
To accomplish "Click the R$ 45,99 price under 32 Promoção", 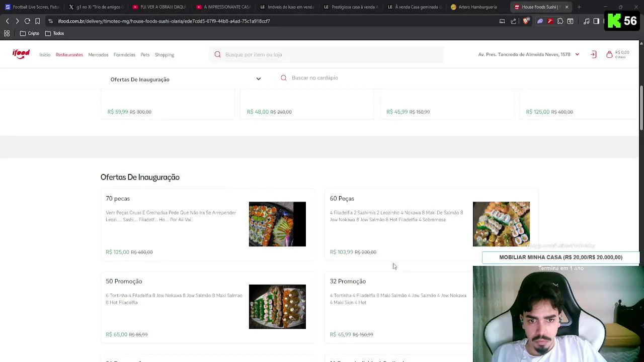I will coord(341,334).
